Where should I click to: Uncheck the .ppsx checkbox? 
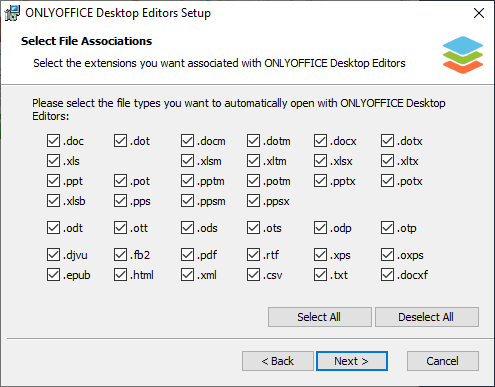point(253,201)
